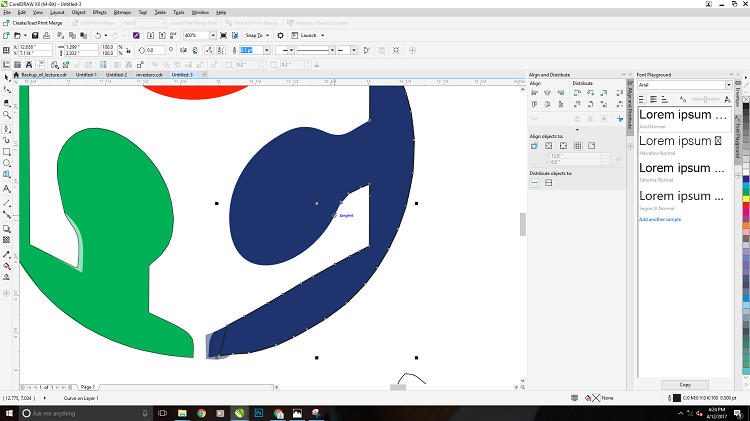Open the zoom level 400% dropdown

[213, 35]
